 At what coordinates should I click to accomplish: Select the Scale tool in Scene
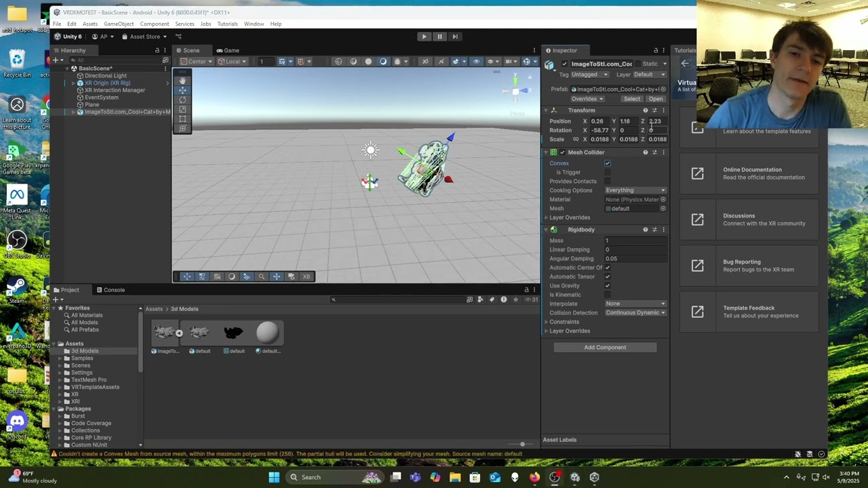pyautogui.click(x=182, y=109)
